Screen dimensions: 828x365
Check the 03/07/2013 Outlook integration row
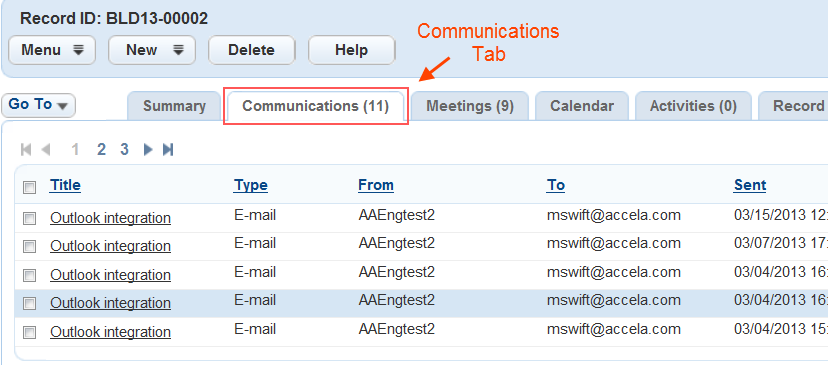coord(30,246)
